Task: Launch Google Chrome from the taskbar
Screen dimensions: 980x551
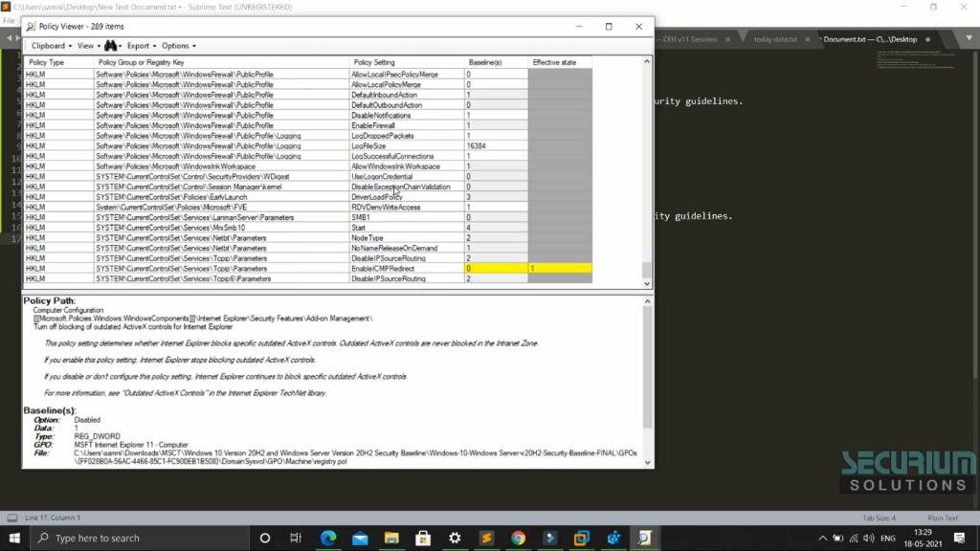Action: (518, 538)
